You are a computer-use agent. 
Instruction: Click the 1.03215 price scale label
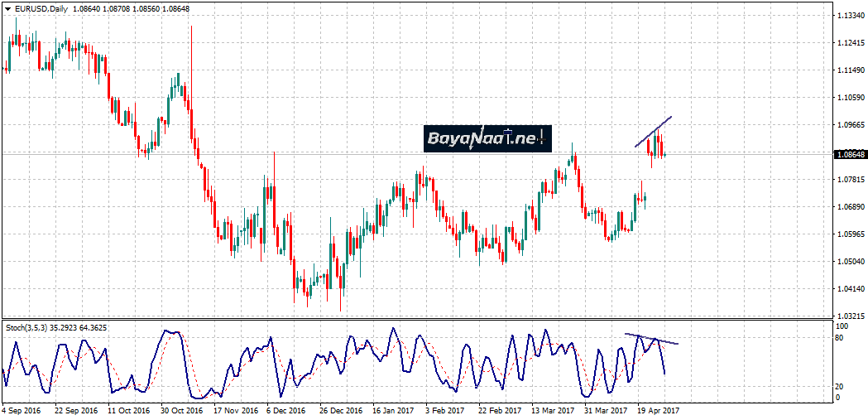(x=851, y=316)
